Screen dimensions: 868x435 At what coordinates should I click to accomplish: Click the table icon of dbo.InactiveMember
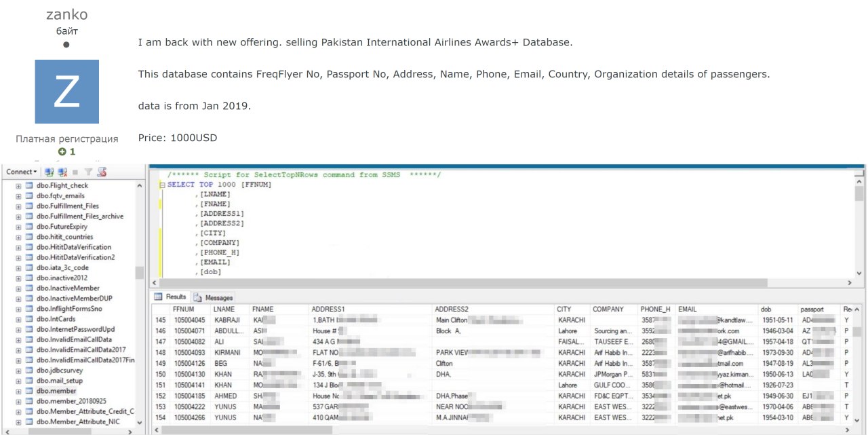[29, 288]
